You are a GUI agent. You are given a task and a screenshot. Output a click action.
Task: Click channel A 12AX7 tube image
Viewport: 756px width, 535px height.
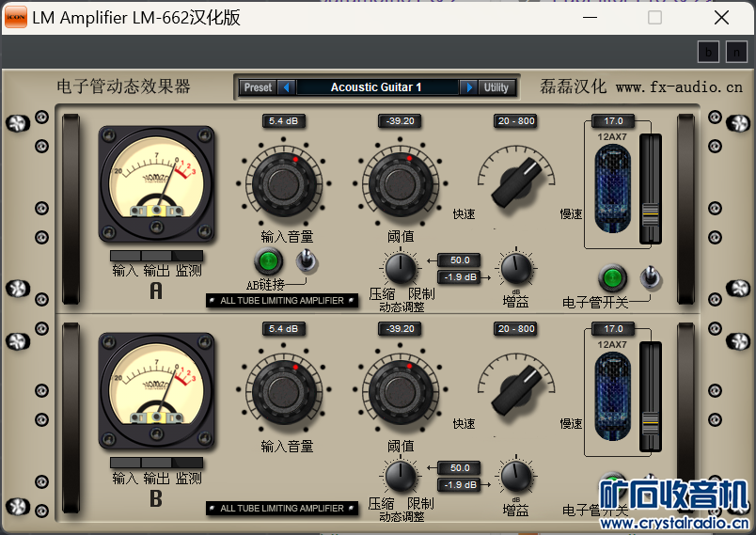[x=612, y=188]
